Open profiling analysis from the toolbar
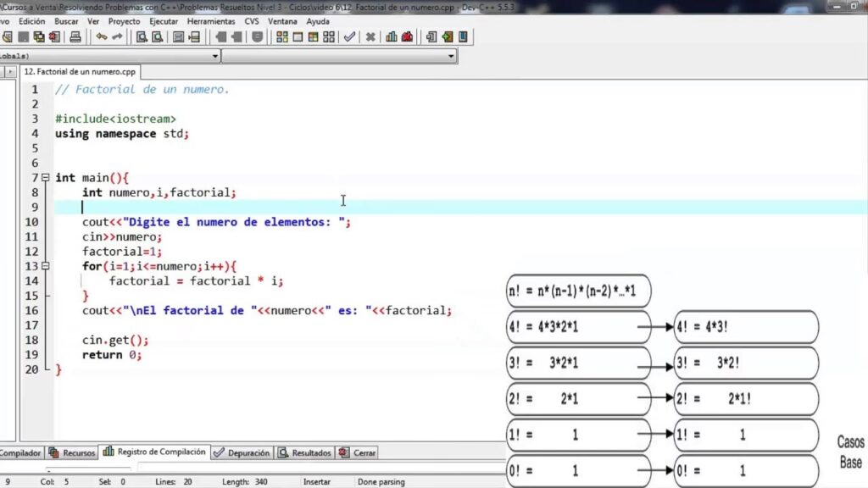The height and width of the screenshot is (488, 868). [391, 36]
